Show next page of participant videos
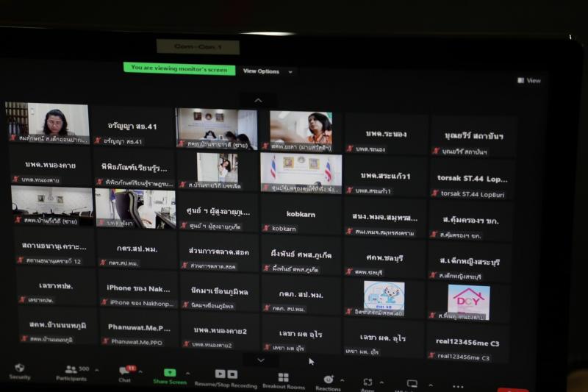588x392 pixels. (x=261, y=360)
